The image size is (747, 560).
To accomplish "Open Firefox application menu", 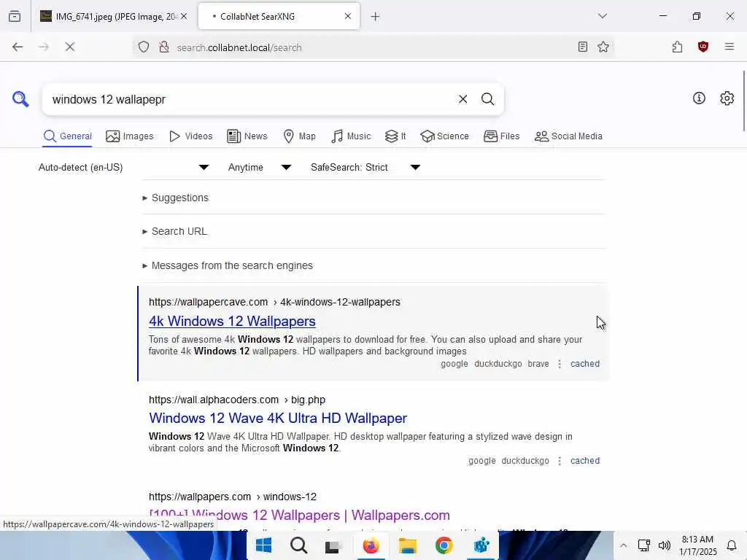I will pyautogui.click(x=729, y=47).
